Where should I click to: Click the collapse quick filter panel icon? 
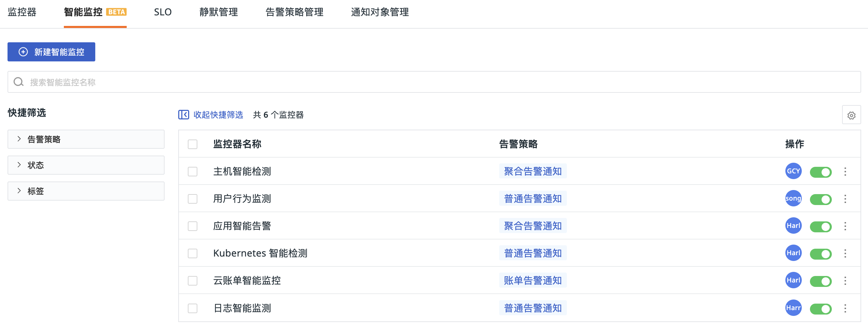(x=183, y=115)
